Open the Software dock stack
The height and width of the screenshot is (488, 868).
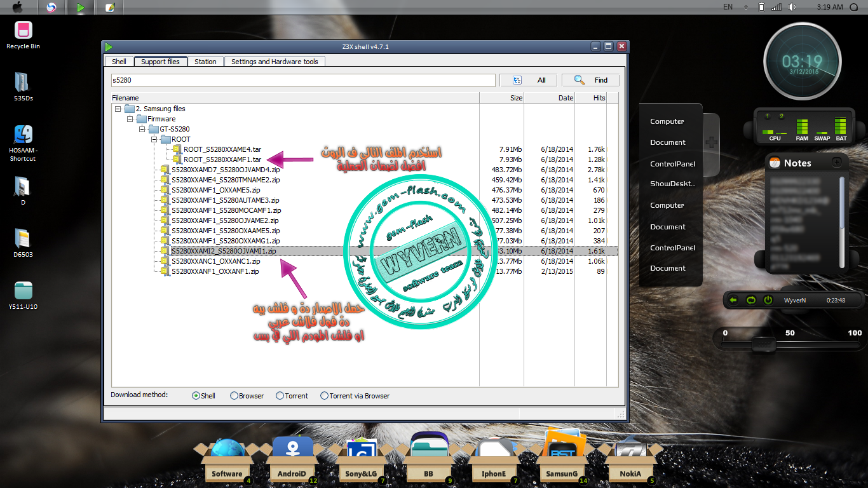tap(227, 462)
